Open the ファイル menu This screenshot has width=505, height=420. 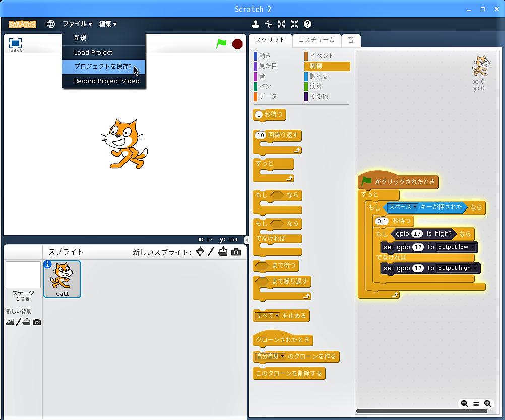(77, 24)
